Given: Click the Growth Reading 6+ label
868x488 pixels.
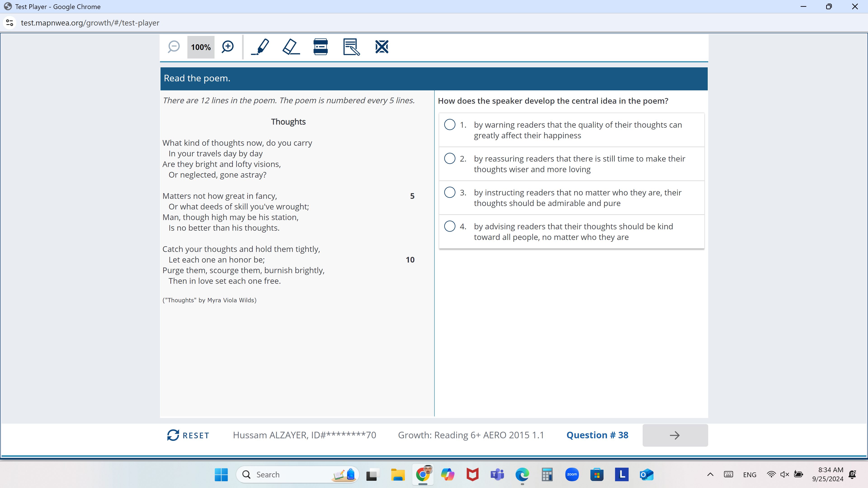Looking at the screenshot, I should (471, 435).
